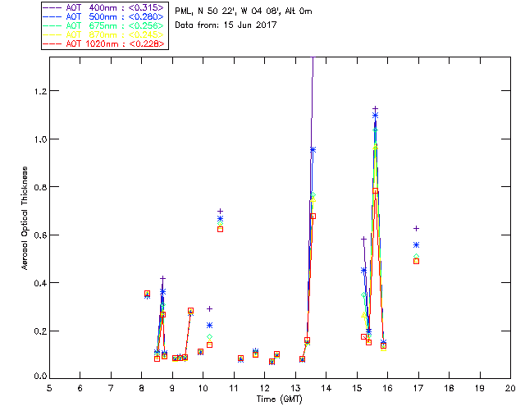525x420 pixels.
Task: Click the x-axis tick label 14
Action: (326, 388)
